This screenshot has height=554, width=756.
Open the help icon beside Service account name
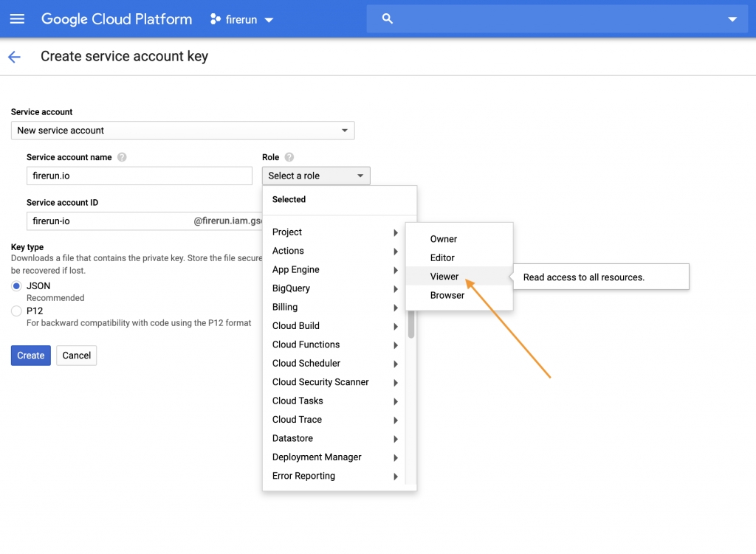click(x=122, y=157)
